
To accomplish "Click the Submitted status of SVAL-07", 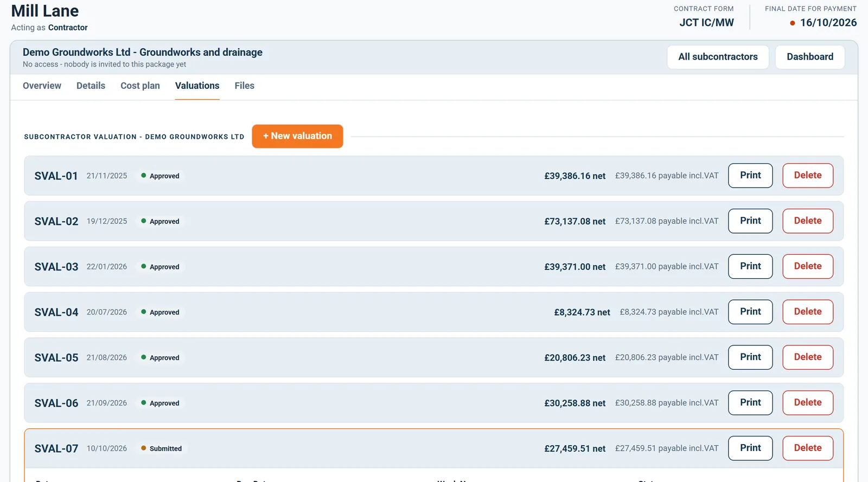I will (162, 448).
